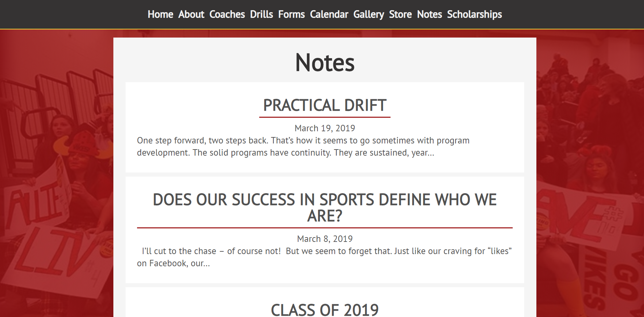644x317 pixels.
Task: Open the Drills page
Action: [x=261, y=15]
